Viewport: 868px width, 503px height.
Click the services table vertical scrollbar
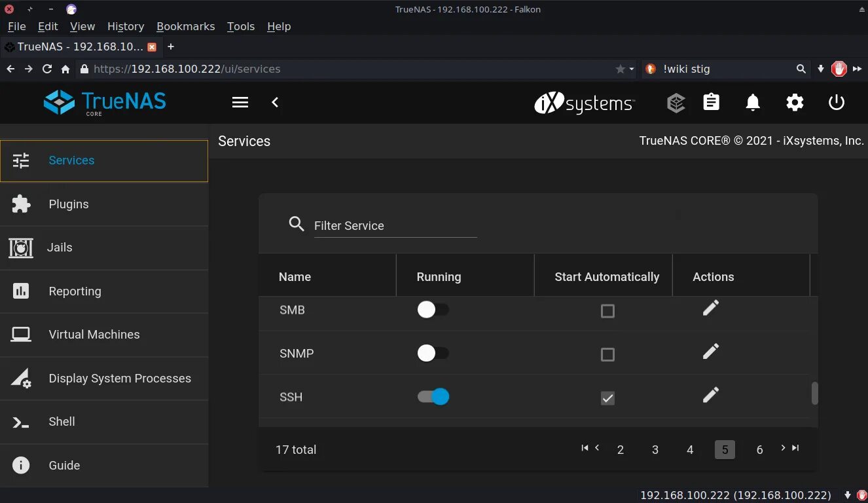point(814,393)
